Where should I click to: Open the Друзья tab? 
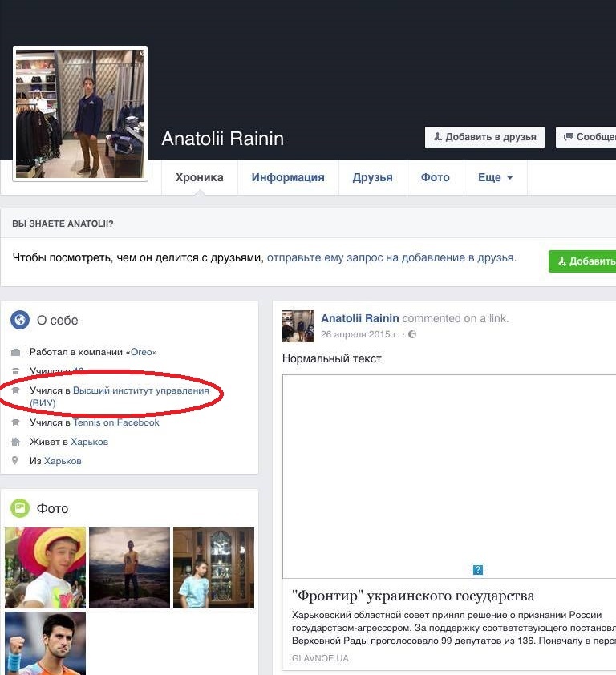(x=372, y=177)
